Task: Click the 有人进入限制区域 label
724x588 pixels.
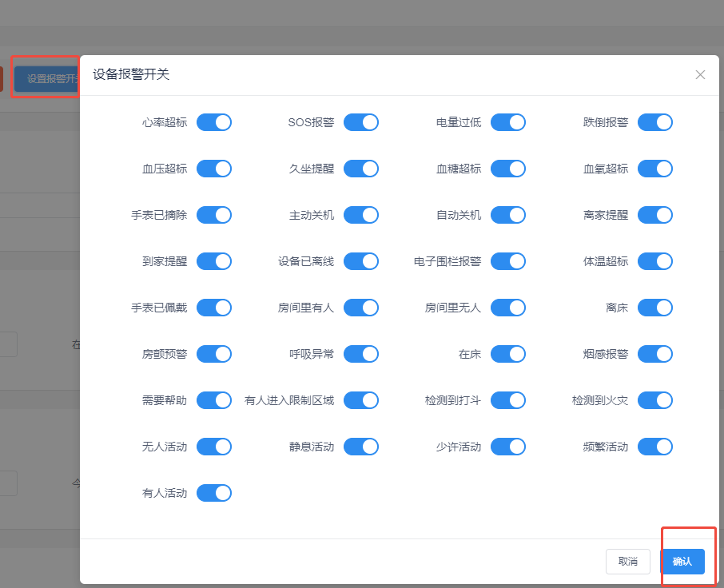Action: 289,400
